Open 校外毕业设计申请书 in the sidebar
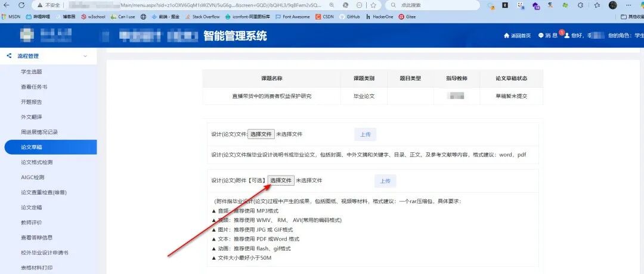The image size is (644, 274). coord(44,253)
